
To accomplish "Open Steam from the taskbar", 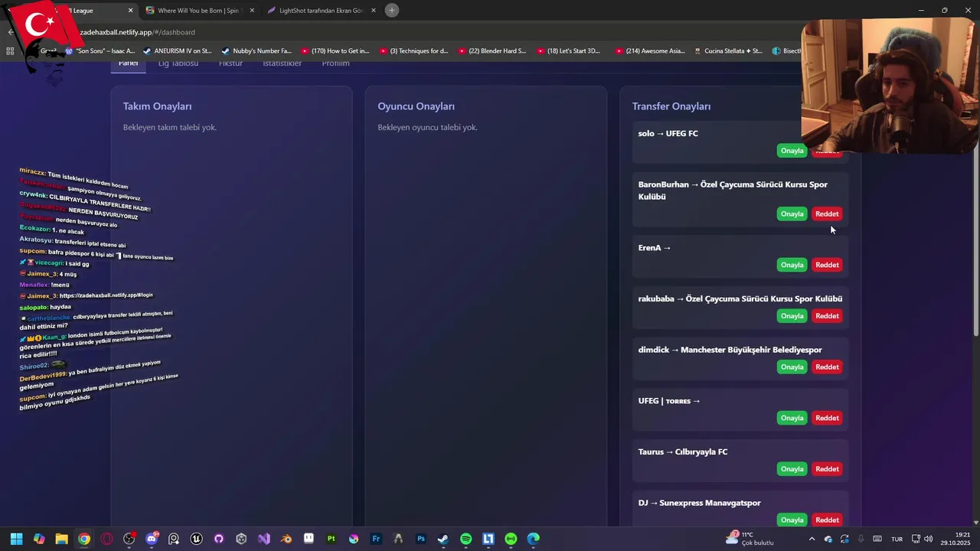I will pos(443,539).
